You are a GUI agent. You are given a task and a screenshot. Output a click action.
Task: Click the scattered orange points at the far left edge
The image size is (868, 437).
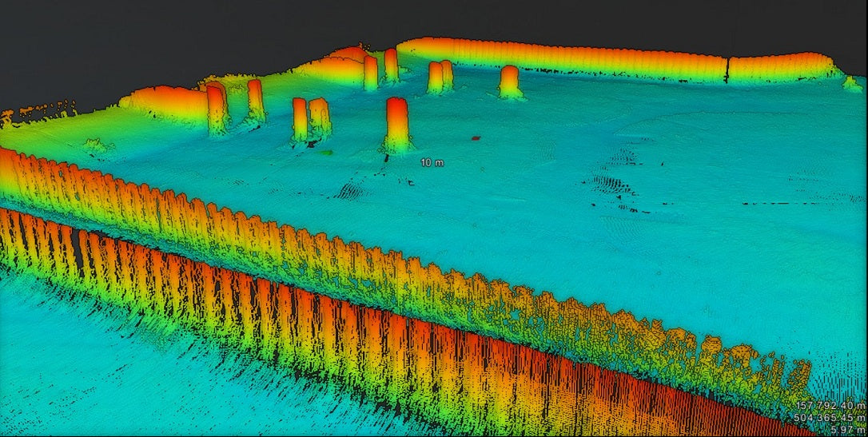(x=32, y=113)
